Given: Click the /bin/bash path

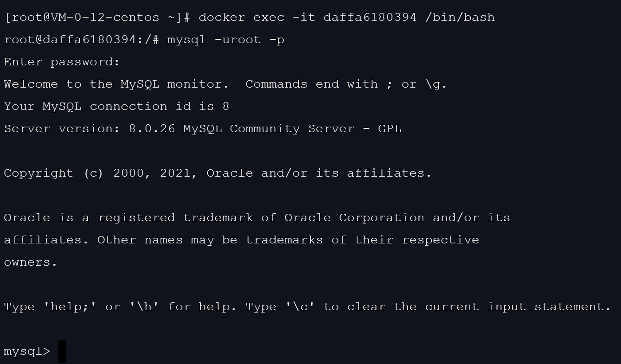Looking at the screenshot, I should point(460,18).
